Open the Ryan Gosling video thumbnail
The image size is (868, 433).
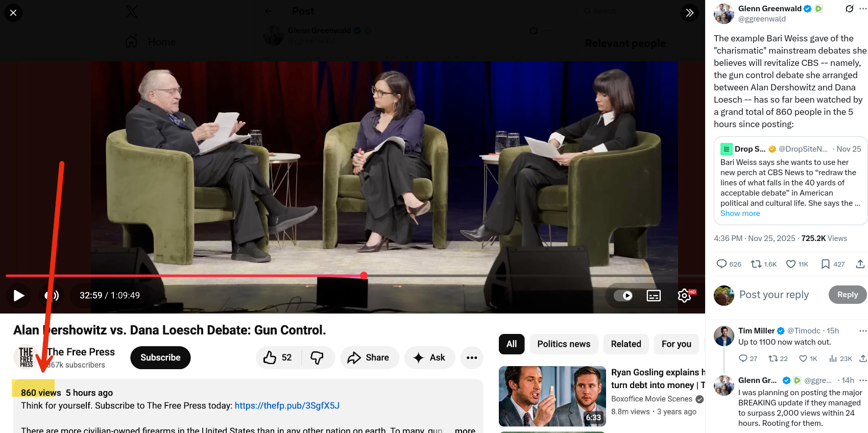click(x=552, y=396)
